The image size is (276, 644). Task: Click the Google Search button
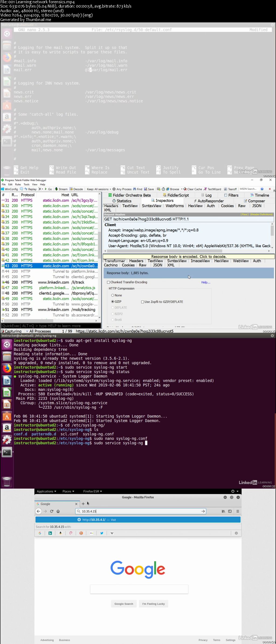[x=124, y=604]
